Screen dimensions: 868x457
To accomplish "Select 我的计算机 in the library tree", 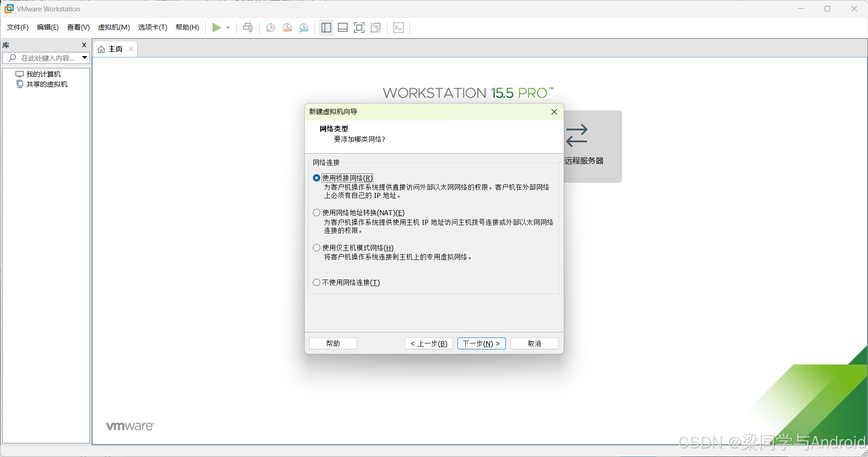I will [43, 74].
